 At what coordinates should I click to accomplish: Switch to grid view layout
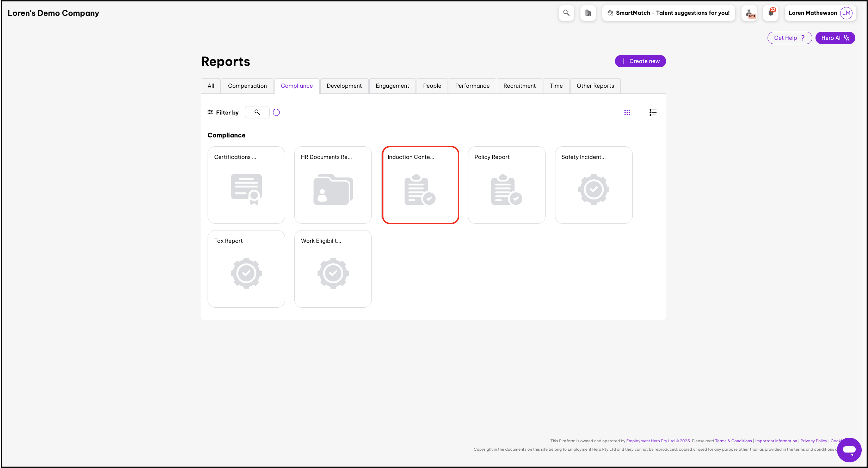(x=627, y=112)
